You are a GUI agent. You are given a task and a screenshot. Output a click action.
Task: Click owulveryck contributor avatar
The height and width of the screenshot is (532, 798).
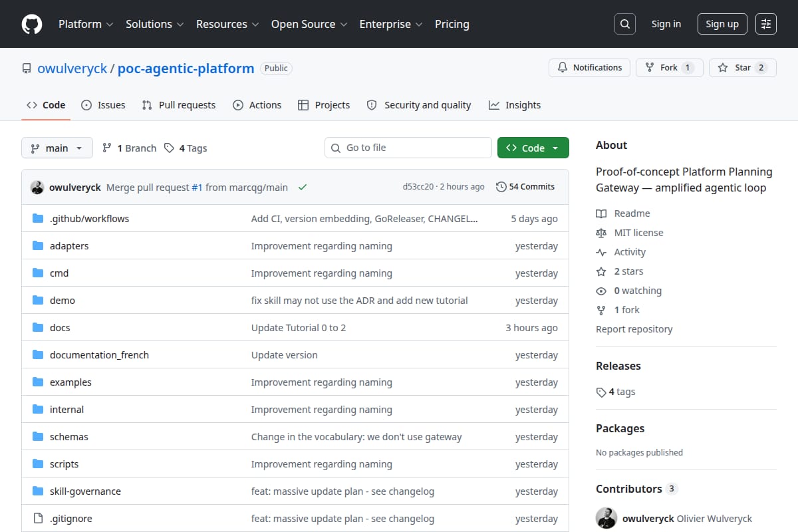click(606, 519)
